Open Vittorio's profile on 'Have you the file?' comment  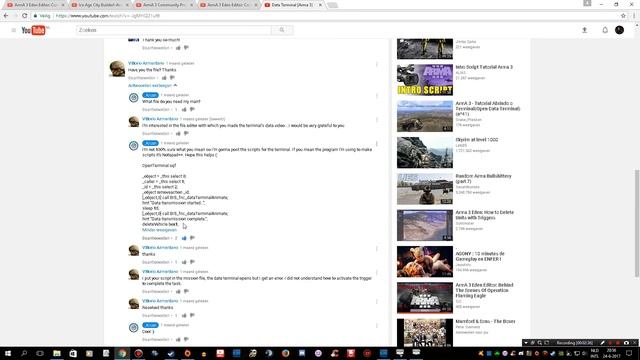pos(146,63)
